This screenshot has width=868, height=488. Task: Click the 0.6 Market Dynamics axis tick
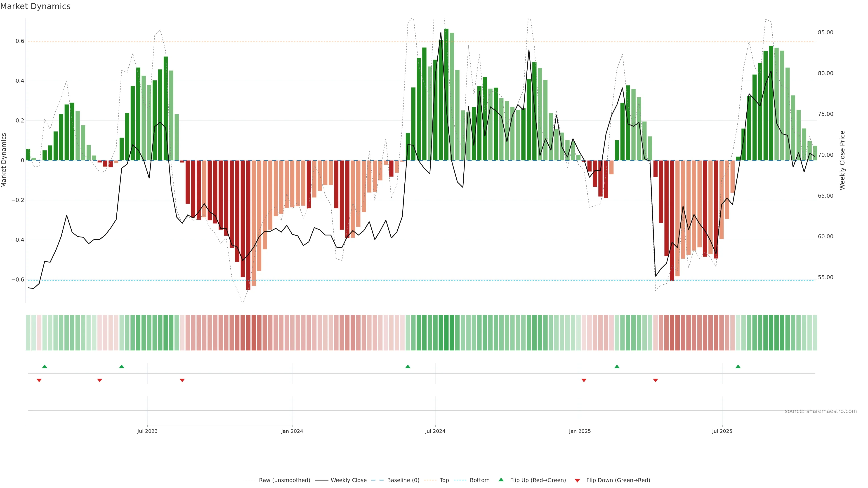click(x=20, y=41)
